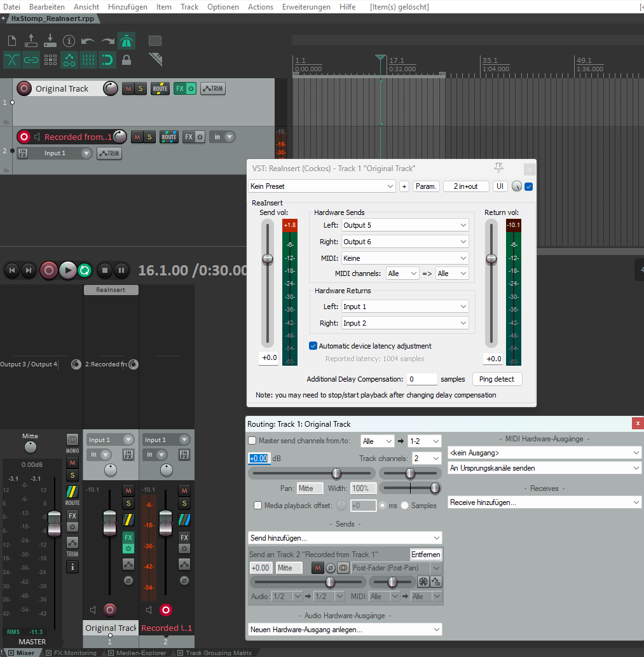Open the Datei menu

tap(11, 7)
